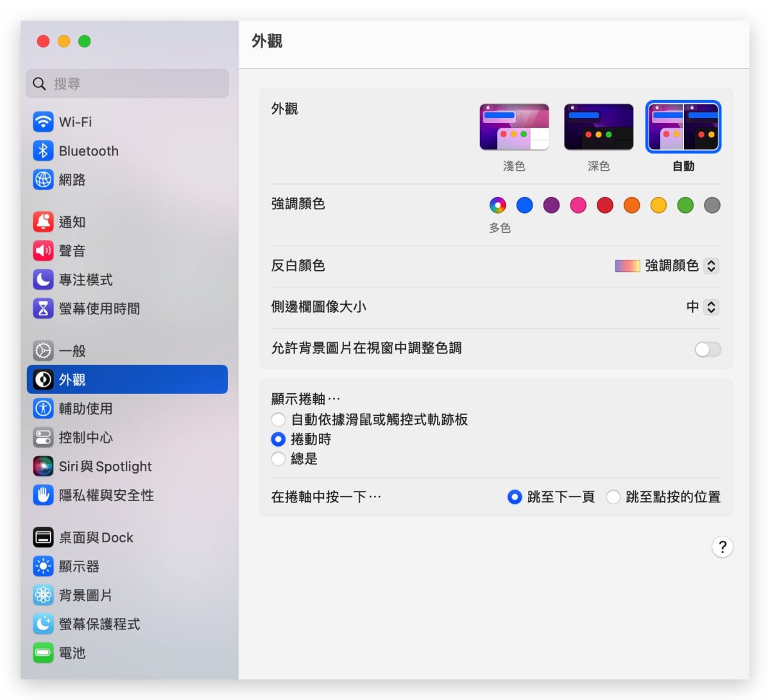Screen dimensions: 770x700
Task: Open the 螢幕使用時間 hourglass icon
Action: tap(43, 309)
